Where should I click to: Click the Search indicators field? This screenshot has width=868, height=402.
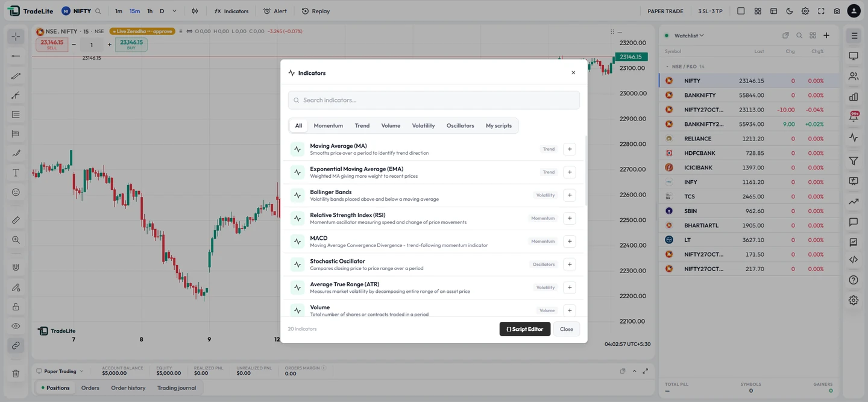pyautogui.click(x=434, y=100)
